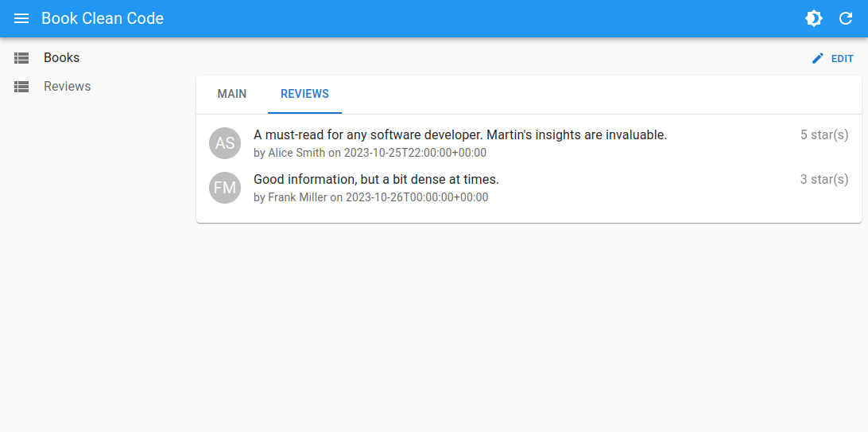
Task: Open the "Good information, but a bit dense" review
Action: 376,180
